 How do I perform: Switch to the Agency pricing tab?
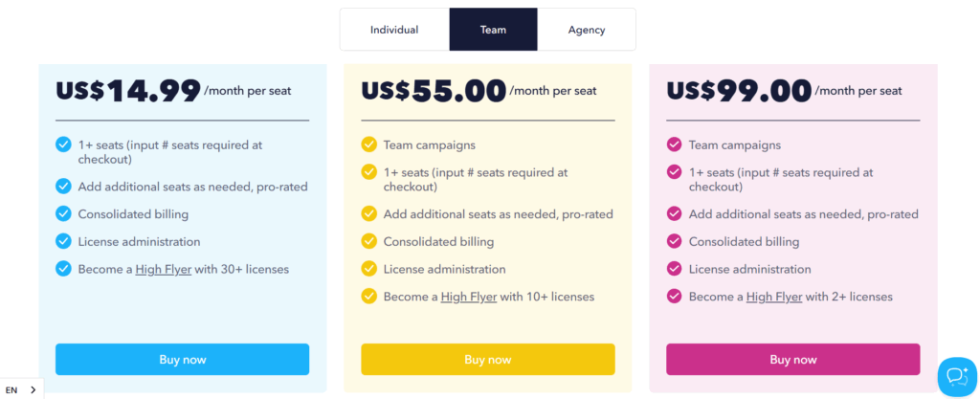[587, 30]
